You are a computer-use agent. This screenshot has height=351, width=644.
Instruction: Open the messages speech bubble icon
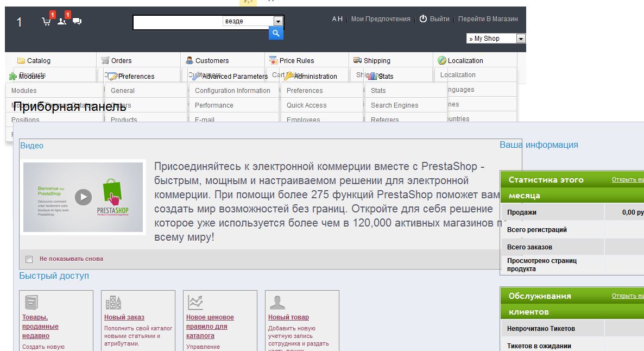click(77, 21)
